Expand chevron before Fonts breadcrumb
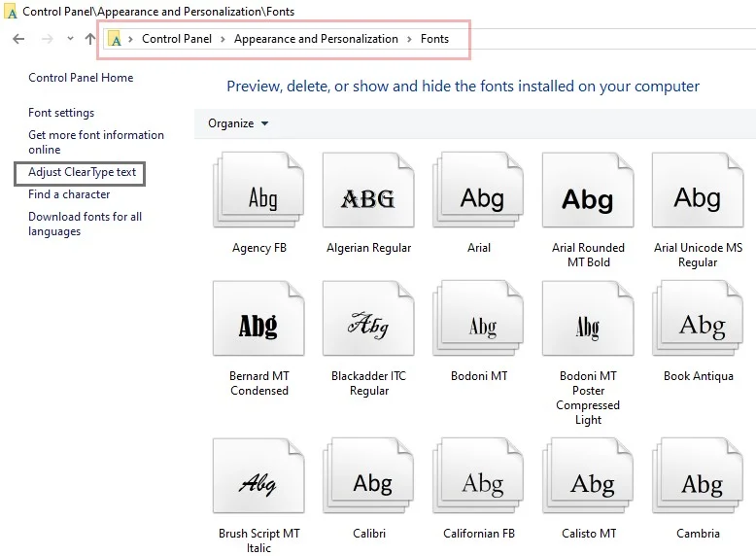756x556 pixels. click(x=409, y=39)
